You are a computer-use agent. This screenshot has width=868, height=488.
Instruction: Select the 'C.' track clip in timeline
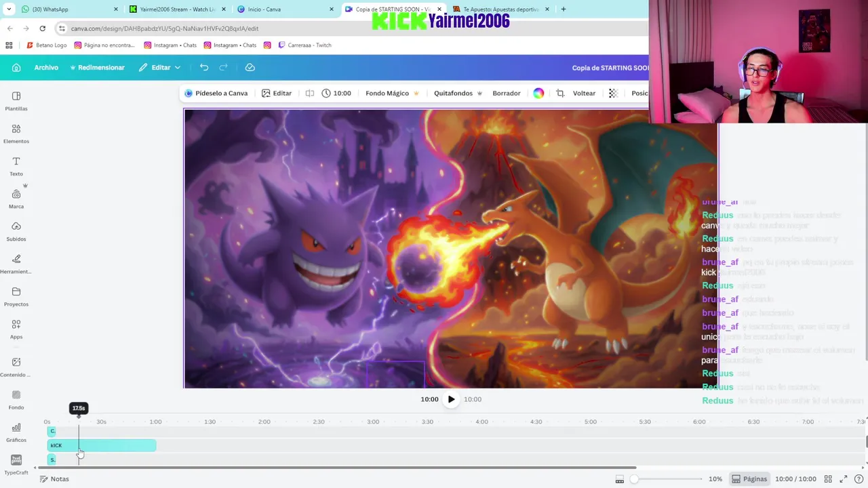coord(52,431)
